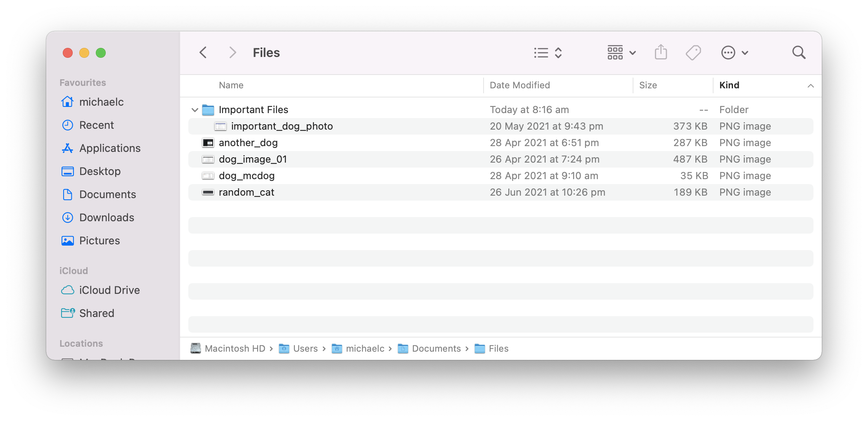Image resolution: width=868 pixels, height=421 pixels.
Task: Open iCloud Drive from the sidebar
Action: coord(109,290)
